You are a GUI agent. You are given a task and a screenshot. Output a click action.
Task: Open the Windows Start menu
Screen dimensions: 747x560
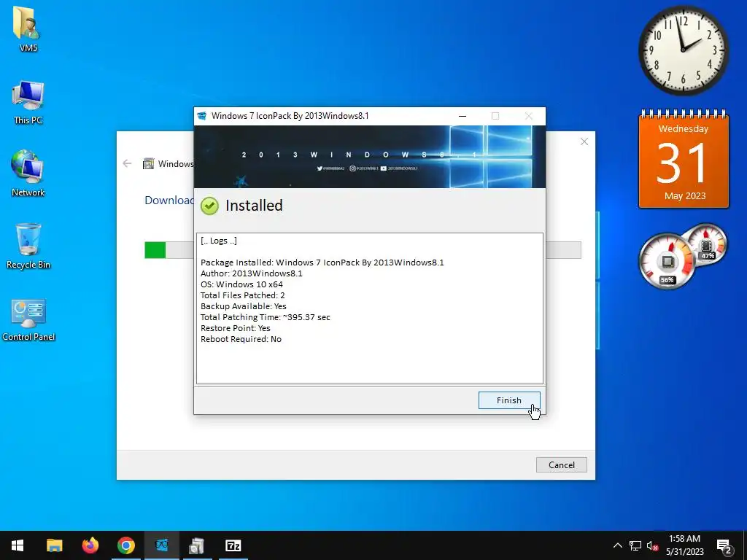pos(18,545)
